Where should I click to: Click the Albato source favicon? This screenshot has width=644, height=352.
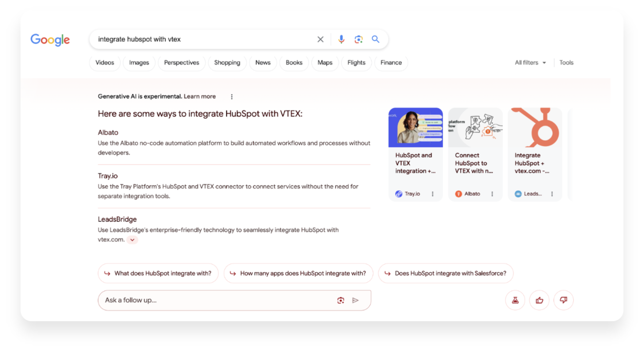click(x=459, y=194)
